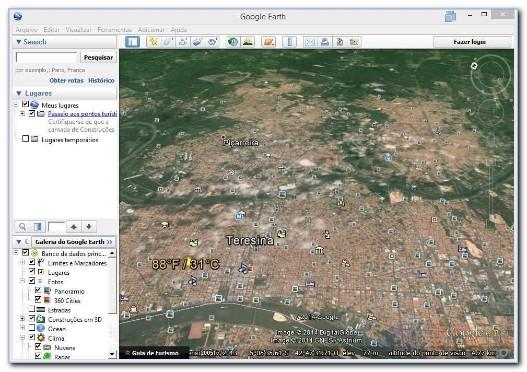527x372 pixels.
Task: Click the sun icon beside Clima layer
Action: coord(41,338)
